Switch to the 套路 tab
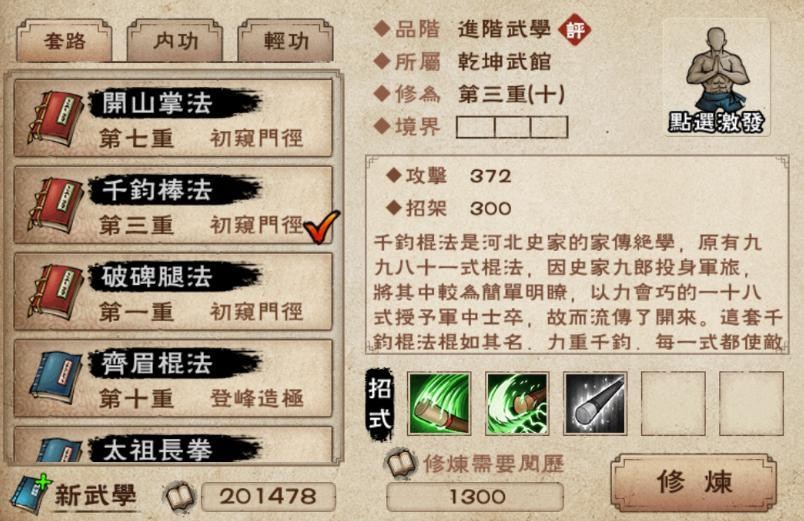The image size is (804, 521). 64,41
